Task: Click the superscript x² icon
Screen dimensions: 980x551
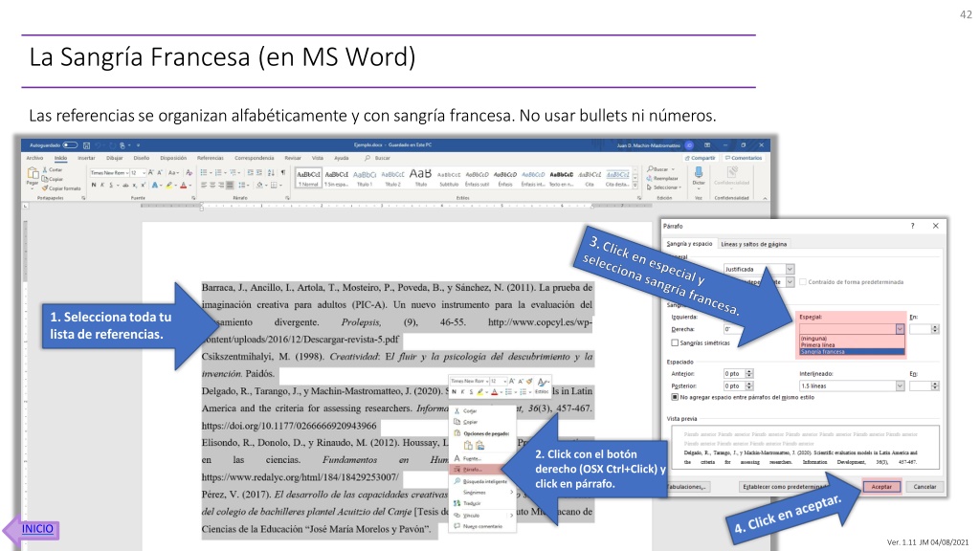Action: coord(144,185)
